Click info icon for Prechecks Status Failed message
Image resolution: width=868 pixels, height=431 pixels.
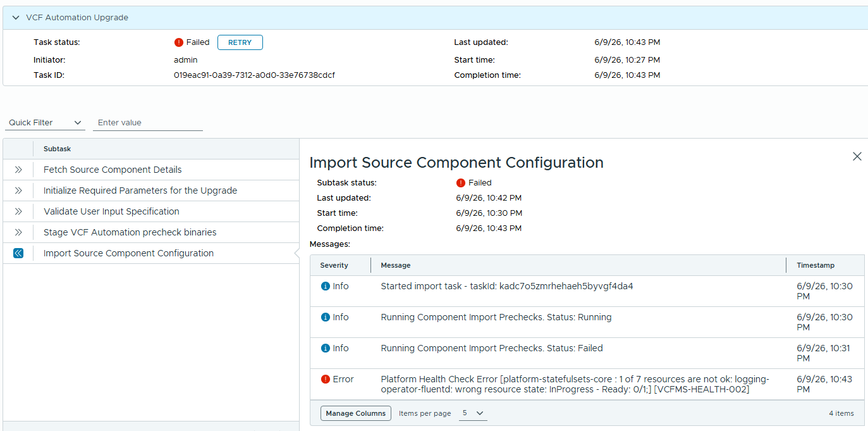click(326, 348)
